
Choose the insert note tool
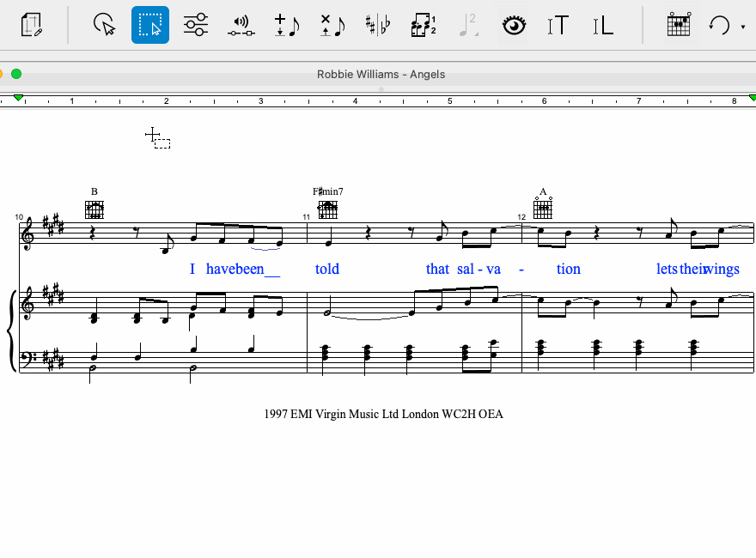tap(285, 25)
